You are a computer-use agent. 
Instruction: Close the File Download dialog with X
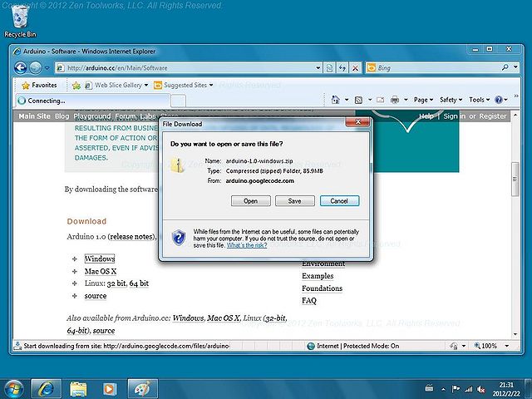357,122
